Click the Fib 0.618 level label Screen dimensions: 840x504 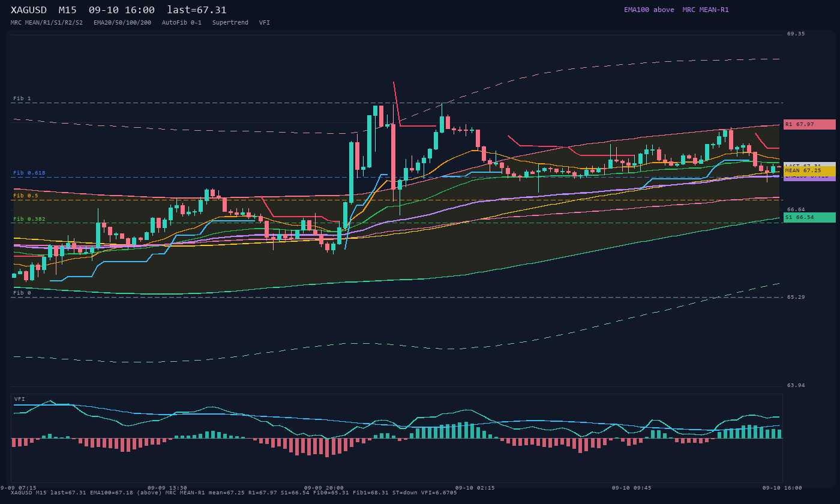(29, 173)
